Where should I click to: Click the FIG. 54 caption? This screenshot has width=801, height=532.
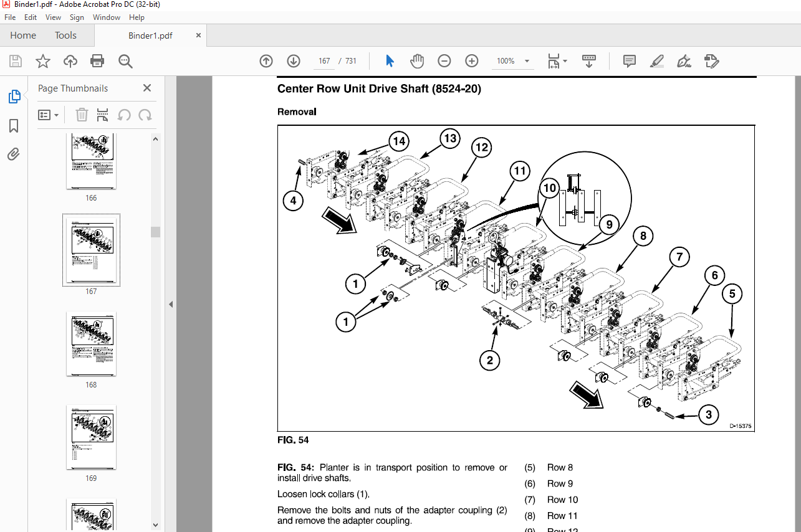point(293,440)
